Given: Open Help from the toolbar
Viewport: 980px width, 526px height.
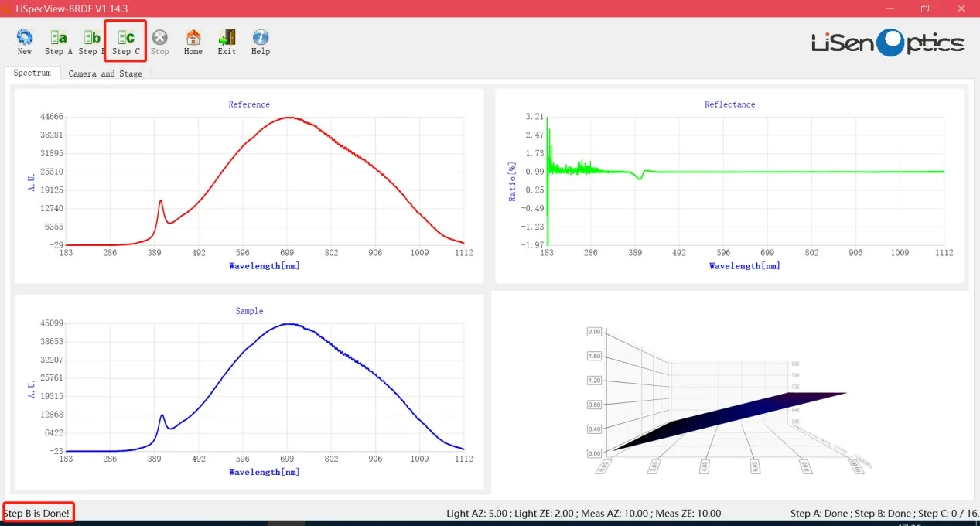Looking at the screenshot, I should pyautogui.click(x=261, y=42).
